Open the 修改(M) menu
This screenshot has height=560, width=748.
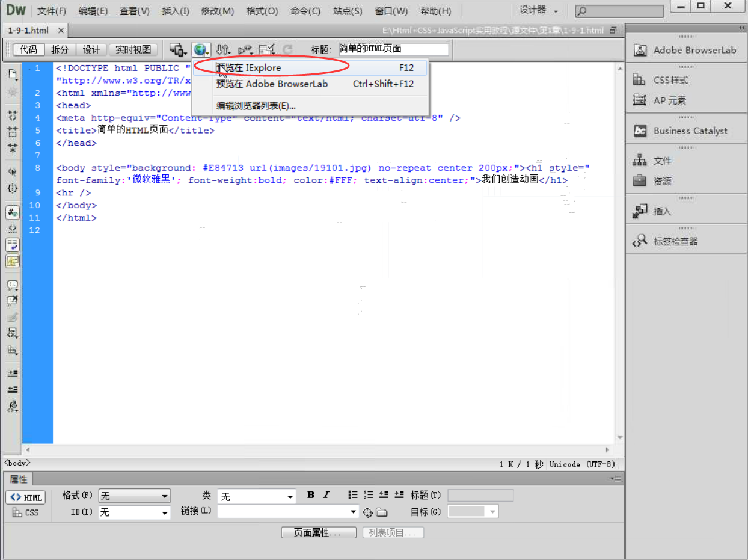point(218,11)
